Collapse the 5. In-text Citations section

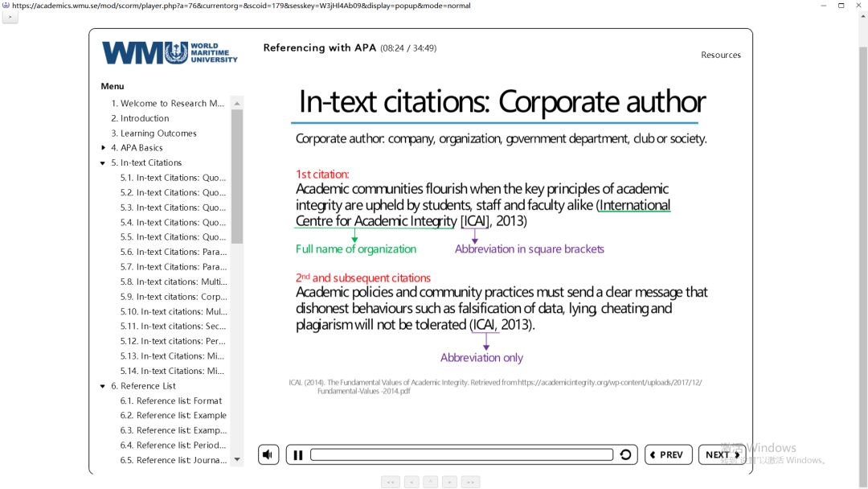[103, 162]
